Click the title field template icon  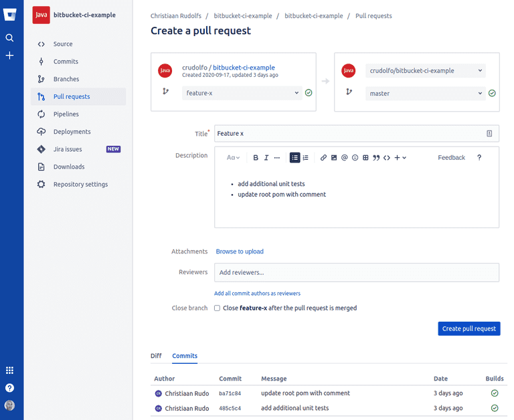pos(489,133)
